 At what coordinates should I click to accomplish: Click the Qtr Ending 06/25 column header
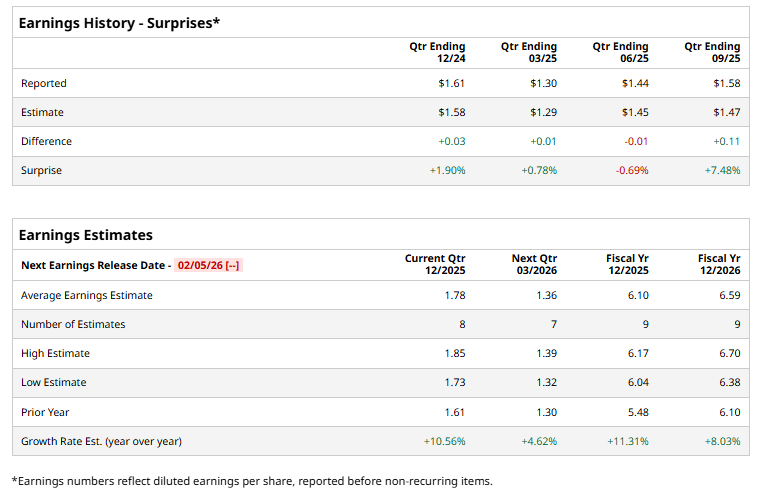tap(620, 52)
